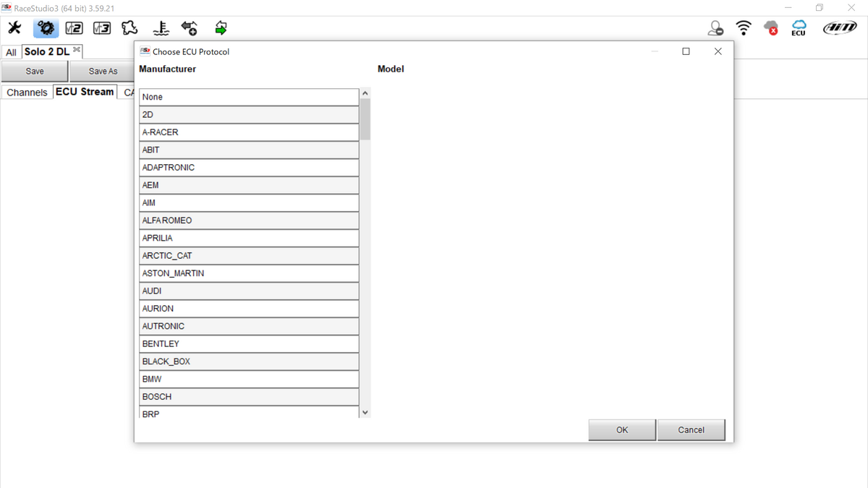This screenshot has width=868, height=488.
Task: Open the tracks map icon
Action: 129,28
